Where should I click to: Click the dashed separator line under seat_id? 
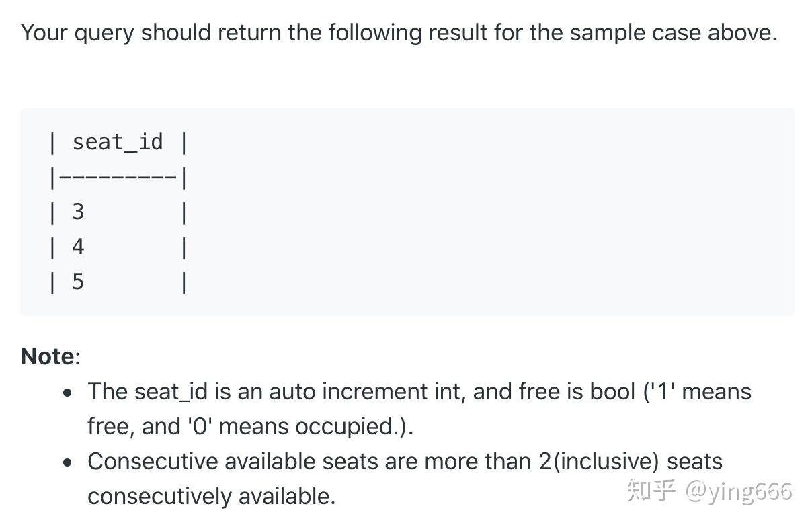[118, 177]
